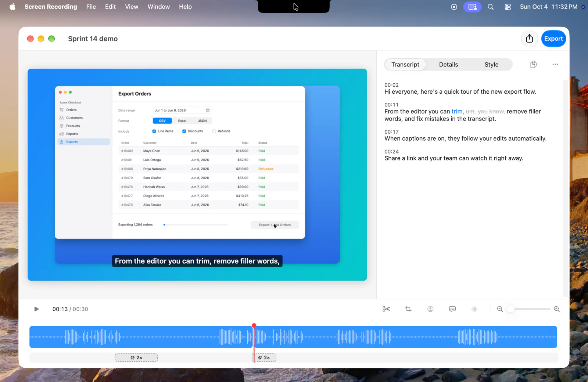
Task: Click the "trim" highlighted word in the transcript
Action: (x=457, y=111)
